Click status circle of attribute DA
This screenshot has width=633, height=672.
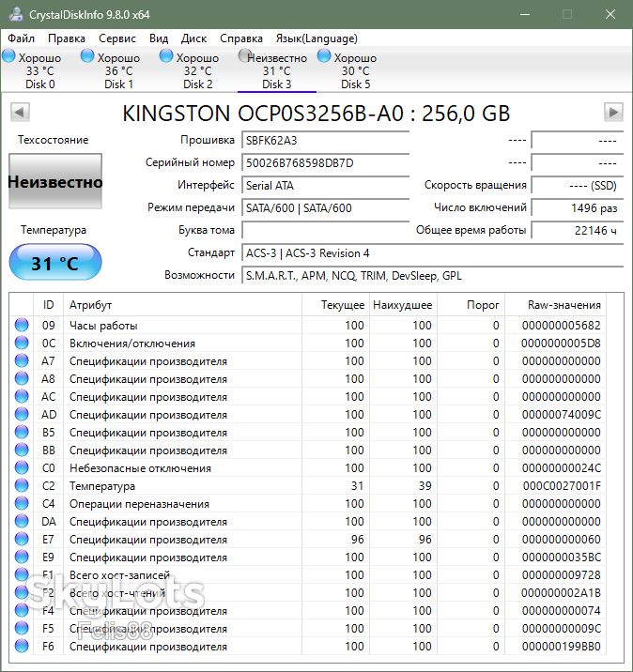22,521
